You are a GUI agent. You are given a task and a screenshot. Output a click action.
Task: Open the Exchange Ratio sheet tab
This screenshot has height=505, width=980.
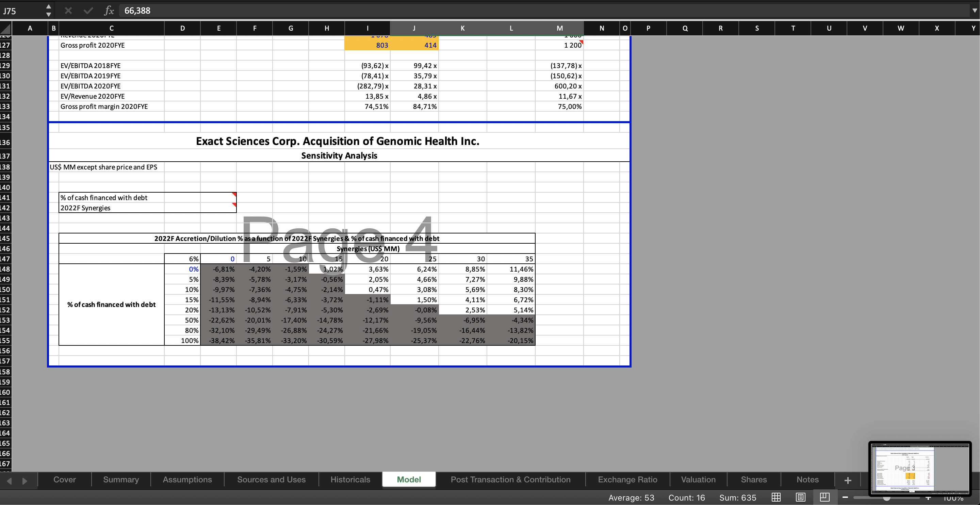pos(627,479)
